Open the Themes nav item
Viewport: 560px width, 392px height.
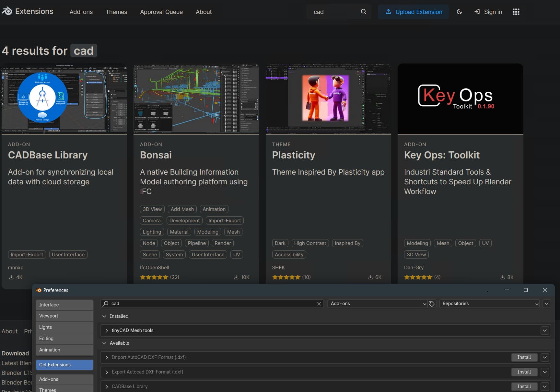(x=116, y=12)
